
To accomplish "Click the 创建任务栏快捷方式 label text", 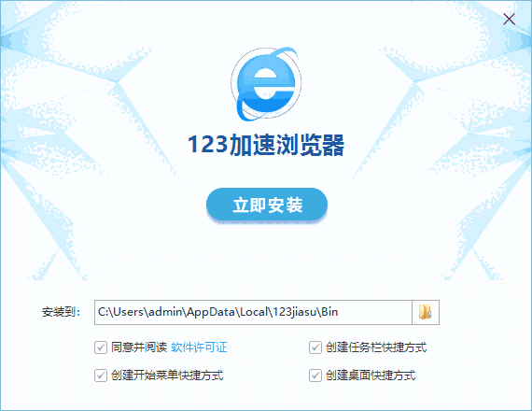I will 376,347.
